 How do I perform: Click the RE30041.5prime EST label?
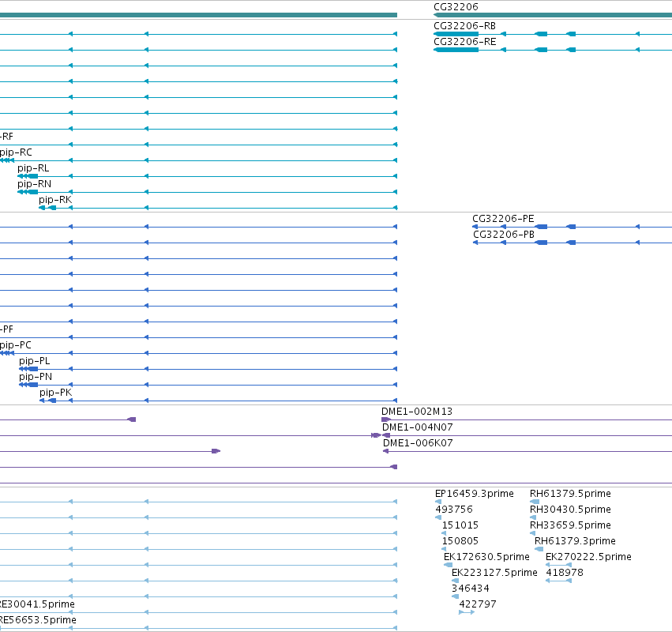(37, 604)
